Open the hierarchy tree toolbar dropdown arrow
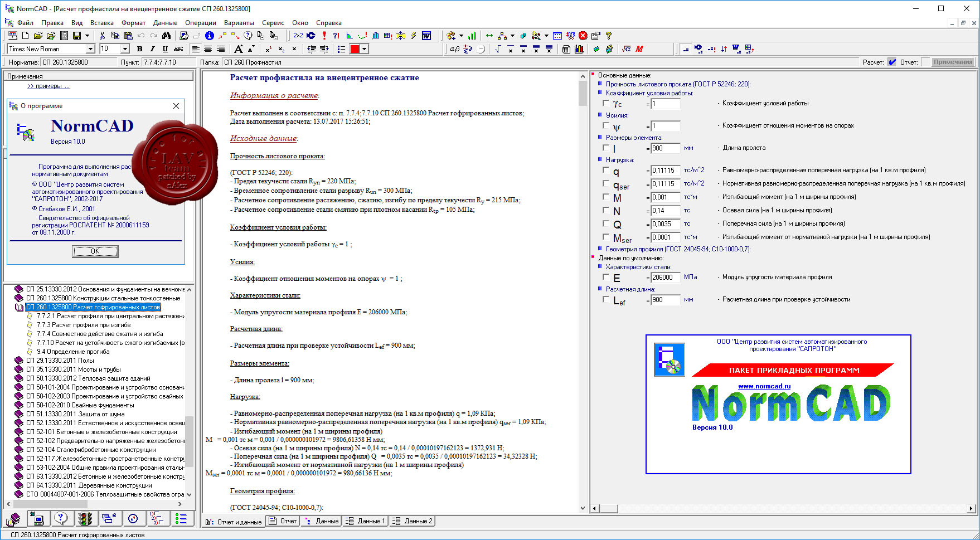The width and height of the screenshot is (980, 540). [x=512, y=36]
